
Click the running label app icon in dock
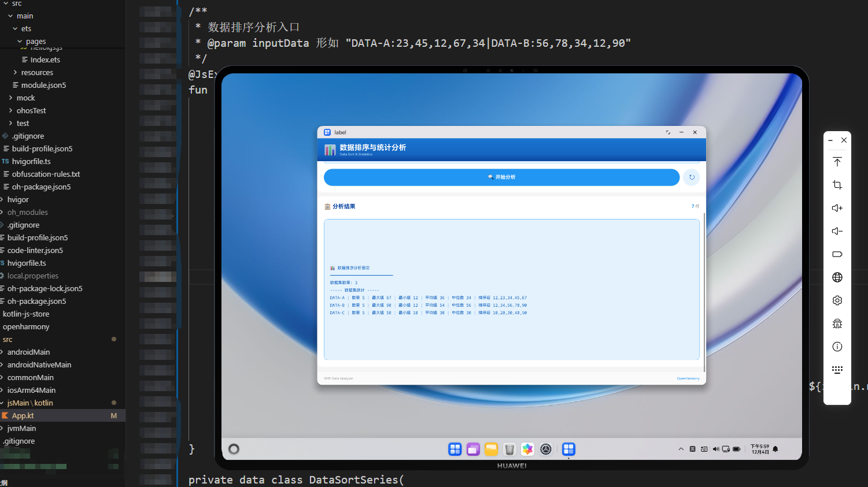click(x=568, y=449)
